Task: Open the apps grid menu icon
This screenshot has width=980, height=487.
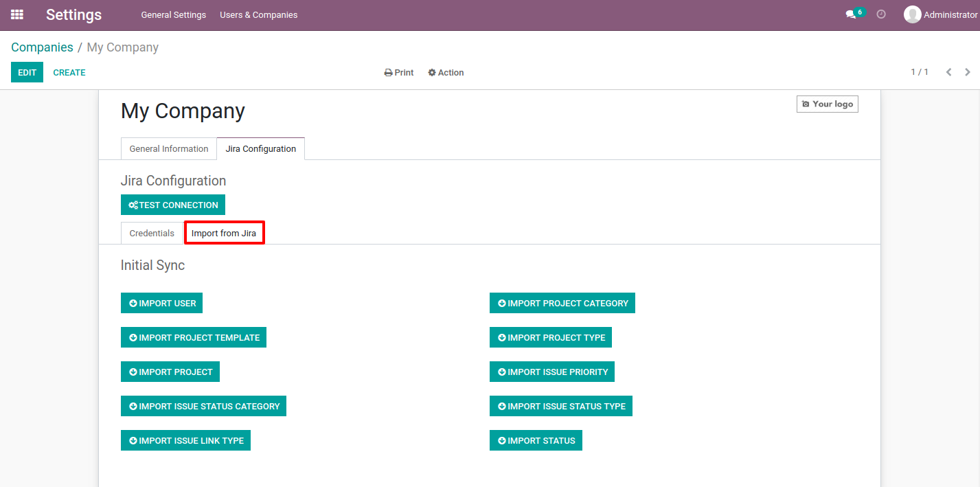Action: pos(17,14)
